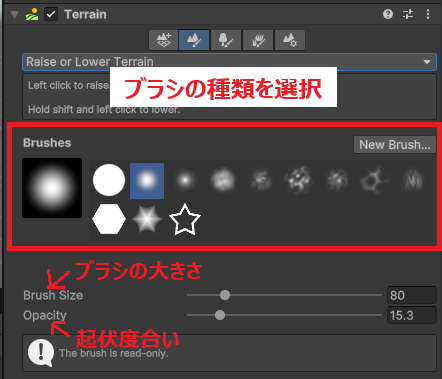Click the Brush Size slider handle
The image size is (442, 379).
225,295
